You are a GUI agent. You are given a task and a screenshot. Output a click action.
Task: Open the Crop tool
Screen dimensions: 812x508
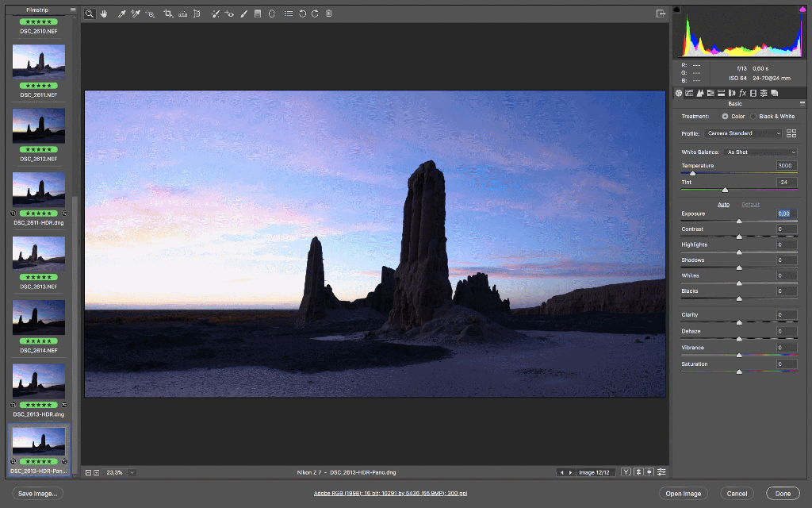[x=167, y=13]
